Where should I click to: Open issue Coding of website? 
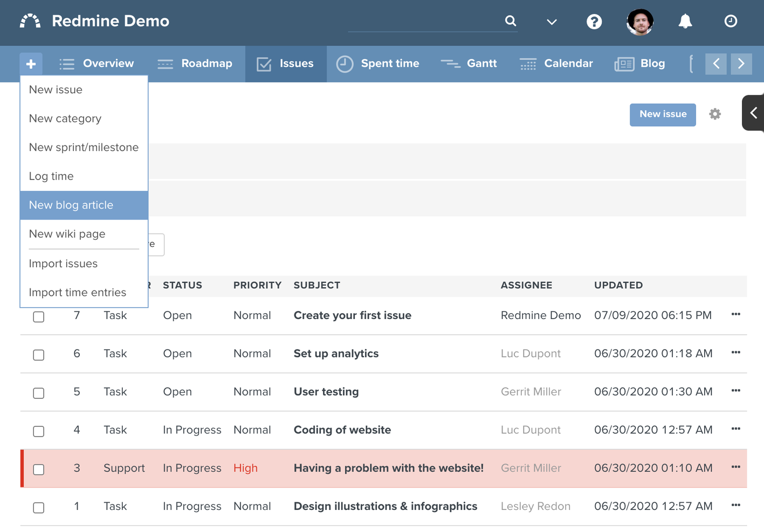[x=342, y=430]
